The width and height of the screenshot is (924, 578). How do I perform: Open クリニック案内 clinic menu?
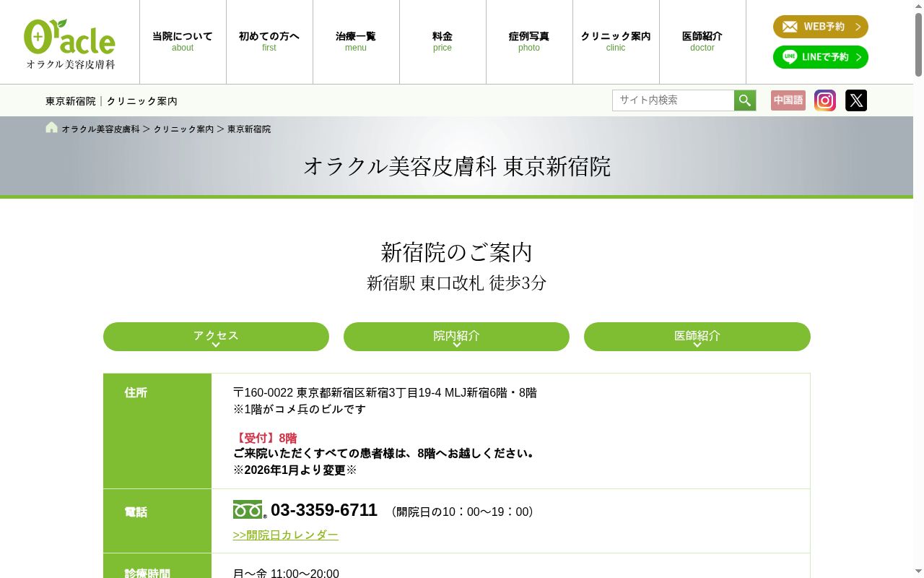point(616,42)
